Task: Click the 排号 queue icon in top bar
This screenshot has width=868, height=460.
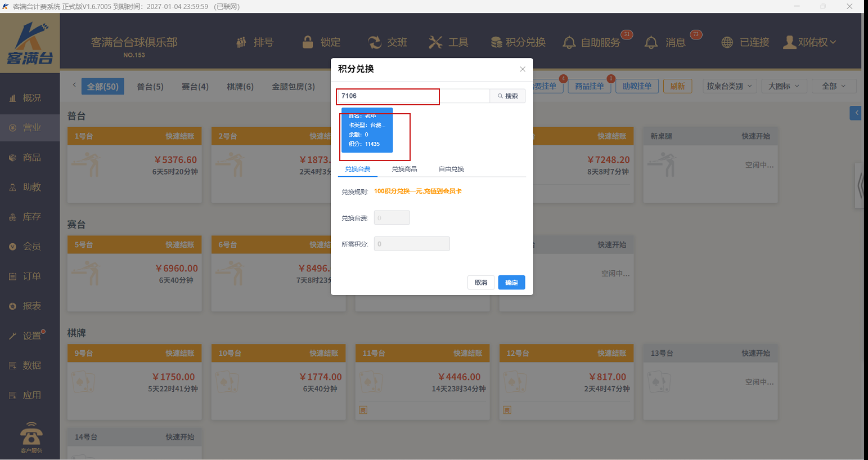Action: (241, 42)
